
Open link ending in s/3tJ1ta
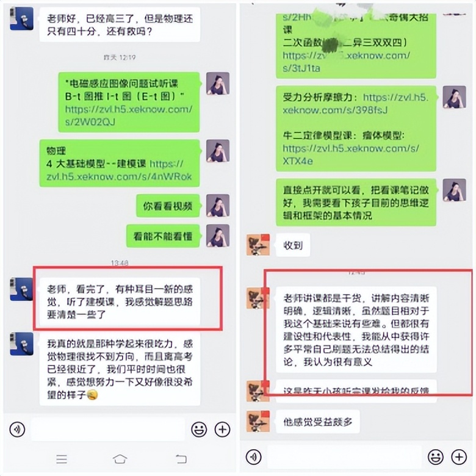pyautogui.click(x=346, y=62)
